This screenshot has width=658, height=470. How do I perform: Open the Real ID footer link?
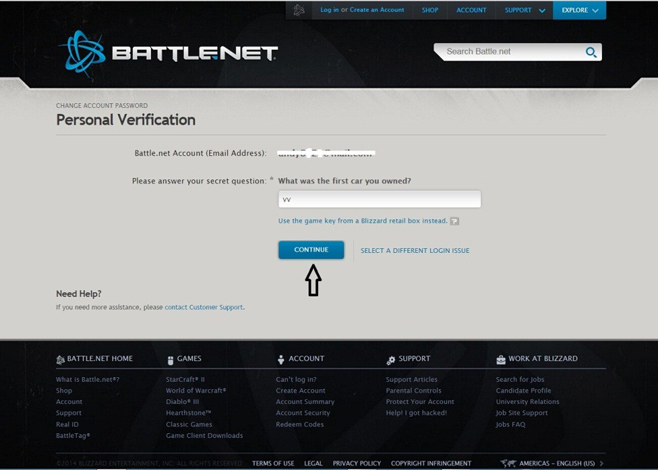(67, 424)
